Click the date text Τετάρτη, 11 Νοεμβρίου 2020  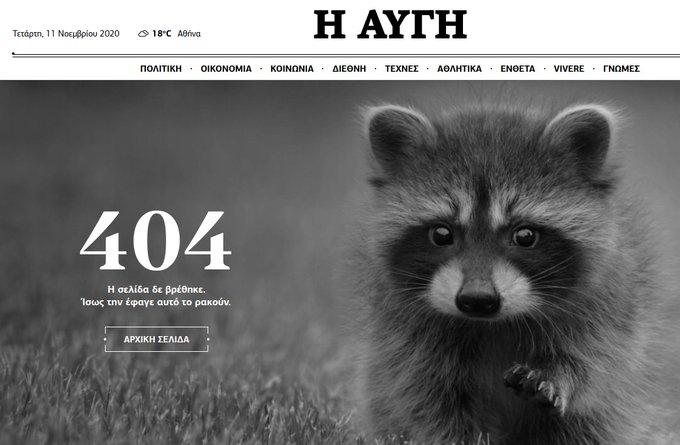click(x=66, y=34)
